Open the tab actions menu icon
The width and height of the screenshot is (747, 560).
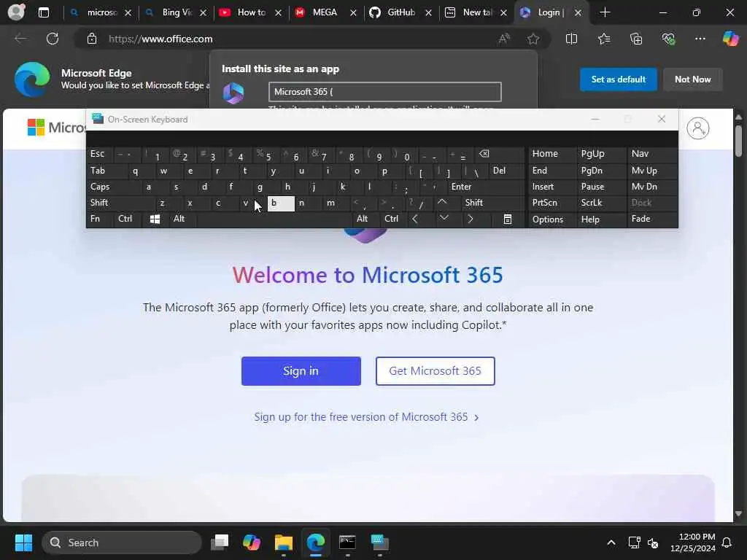43,12
